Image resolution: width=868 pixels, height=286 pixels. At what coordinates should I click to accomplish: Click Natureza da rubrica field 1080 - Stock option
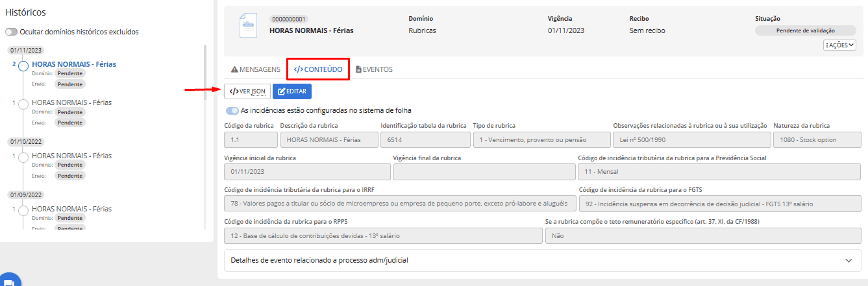point(817,140)
